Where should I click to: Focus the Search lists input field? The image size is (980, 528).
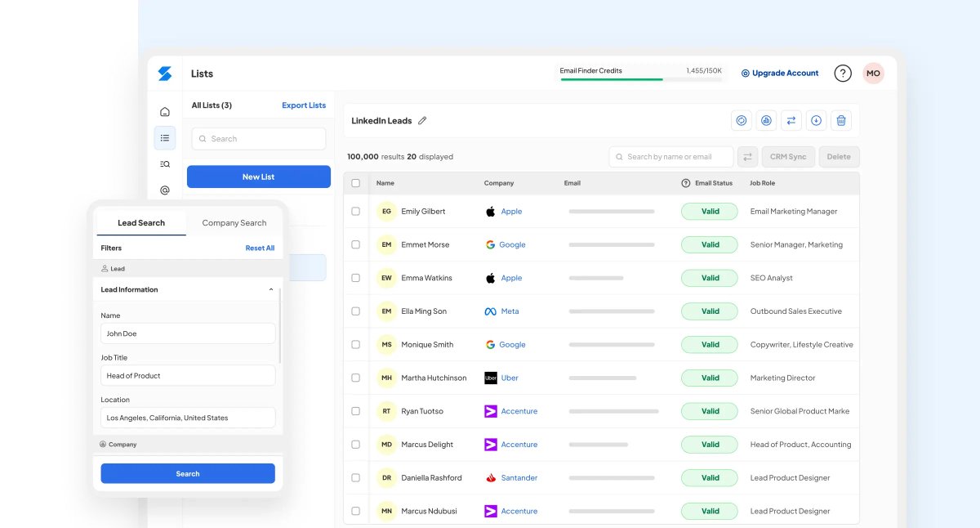coord(259,139)
